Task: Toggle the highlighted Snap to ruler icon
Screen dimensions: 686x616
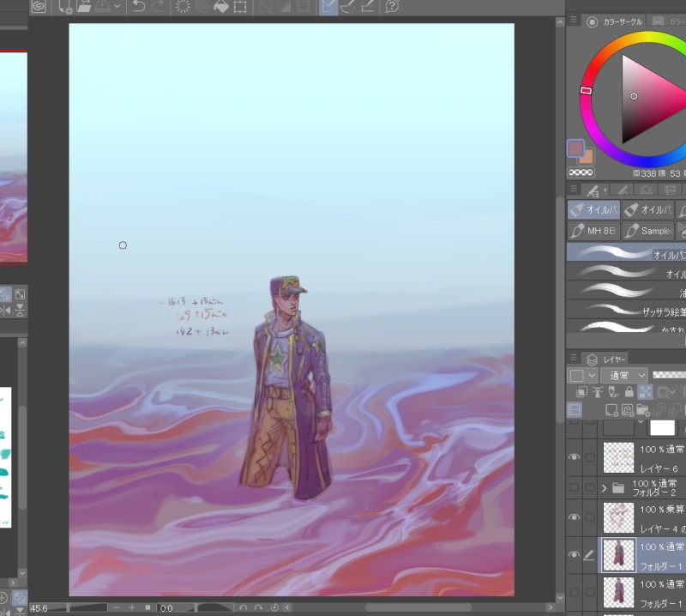Action: tap(328, 7)
